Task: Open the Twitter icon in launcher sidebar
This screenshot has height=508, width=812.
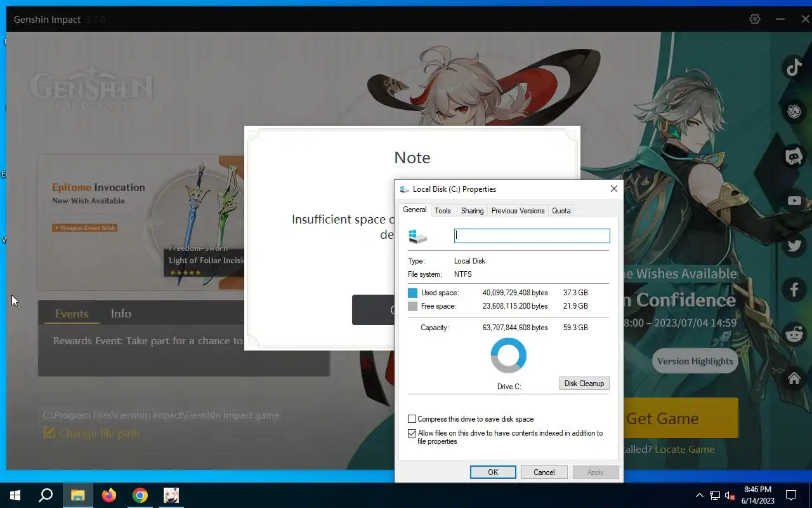Action: coord(794,245)
